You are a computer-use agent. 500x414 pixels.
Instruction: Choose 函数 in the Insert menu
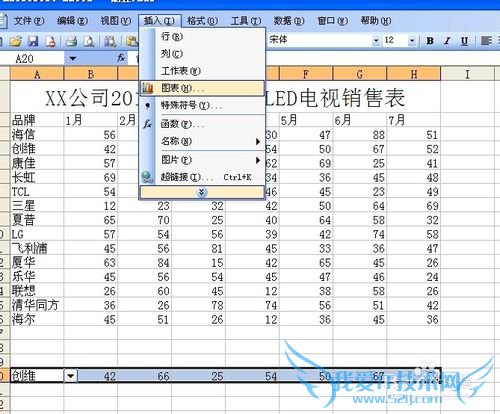click(202, 124)
